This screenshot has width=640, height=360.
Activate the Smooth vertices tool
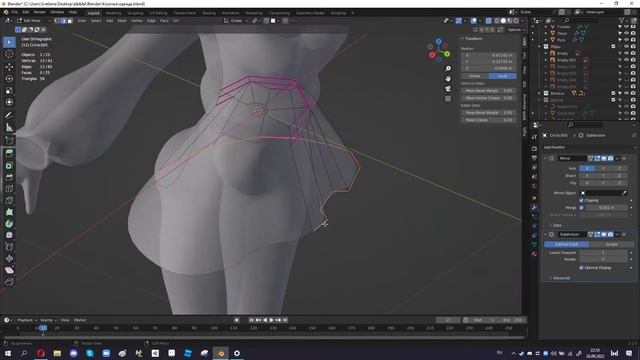9,235
